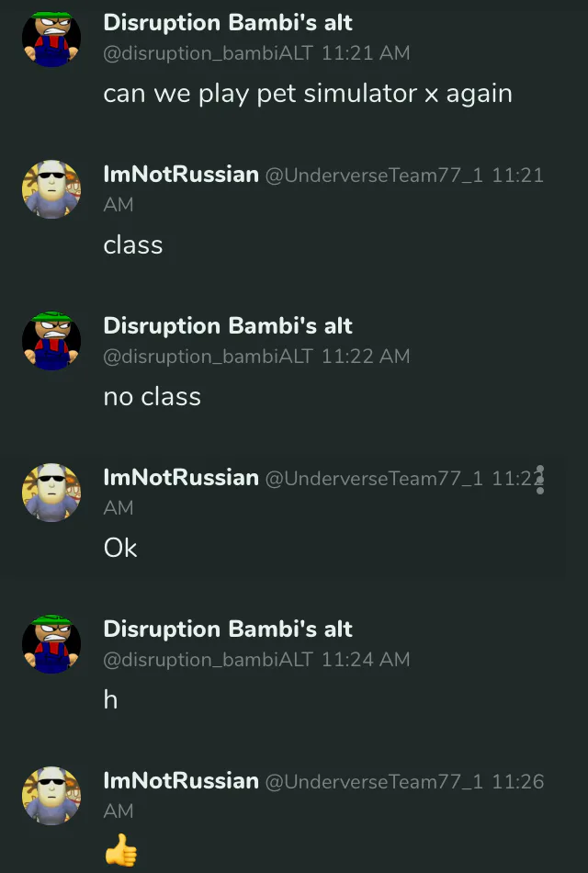This screenshot has height=873, width=588.
Task: Click the @UnderverseTeam77_1 handle above the Ok message
Action: (374, 478)
